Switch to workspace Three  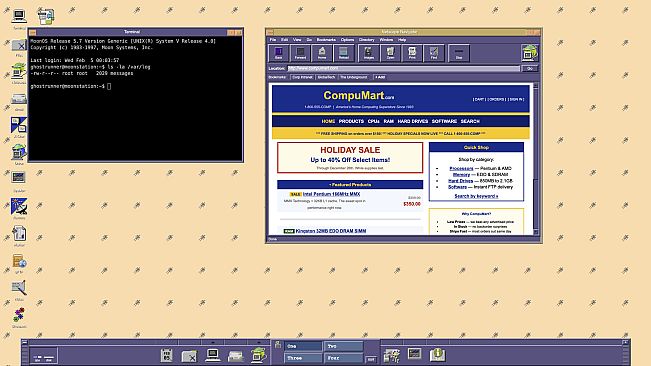pyautogui.click(x=303, y=358)
